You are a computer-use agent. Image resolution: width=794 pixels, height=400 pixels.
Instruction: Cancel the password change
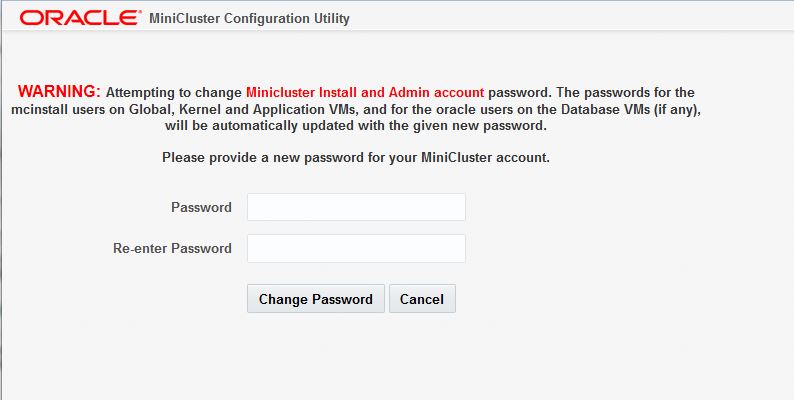pyautogui.click(x=422, y=299)
